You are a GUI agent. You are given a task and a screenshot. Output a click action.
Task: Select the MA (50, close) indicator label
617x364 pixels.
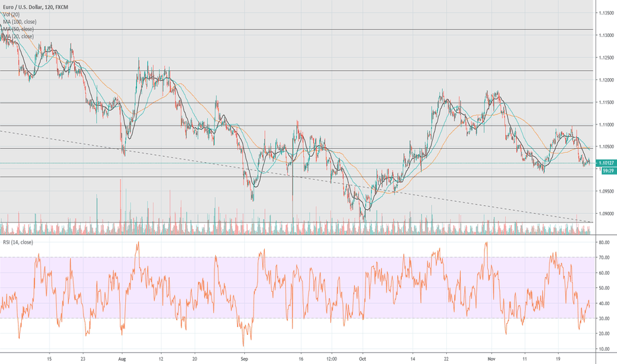(19, 30)
